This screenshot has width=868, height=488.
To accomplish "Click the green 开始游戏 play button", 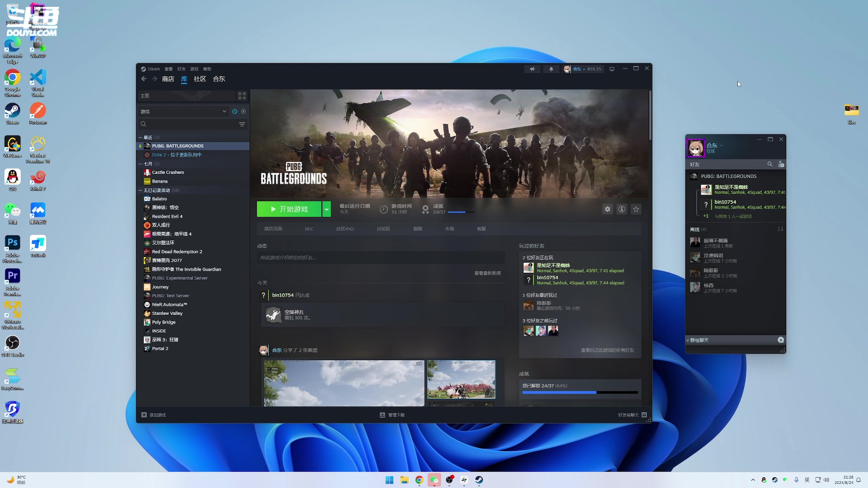I will click(x=289, y=209).
